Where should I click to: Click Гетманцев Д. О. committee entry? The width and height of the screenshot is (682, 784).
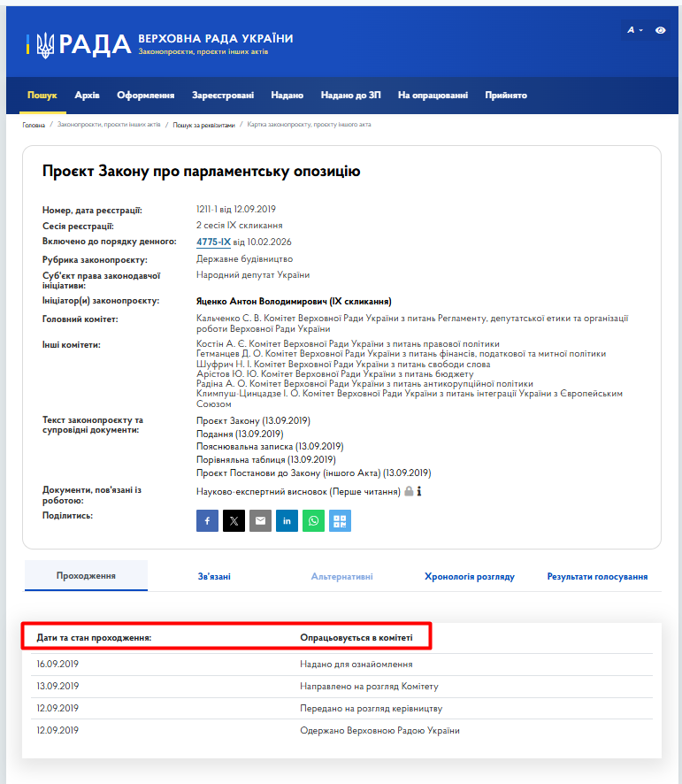[401, 354]
